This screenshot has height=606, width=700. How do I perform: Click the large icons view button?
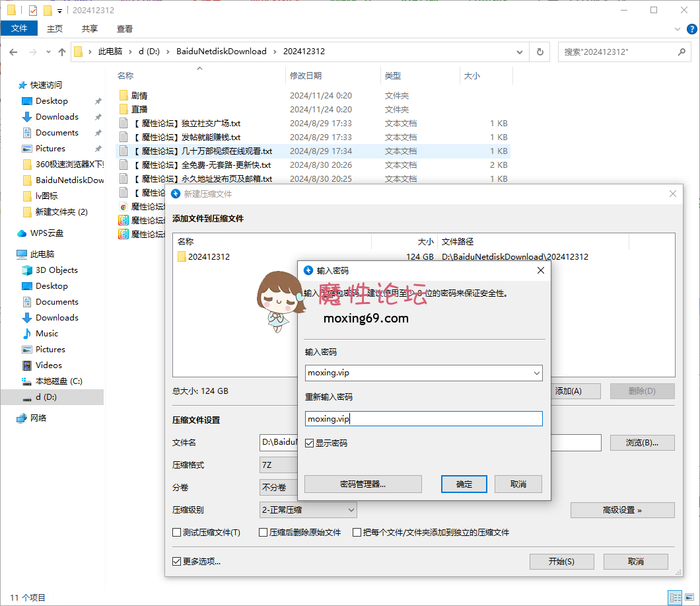click(x=689, y=597)
